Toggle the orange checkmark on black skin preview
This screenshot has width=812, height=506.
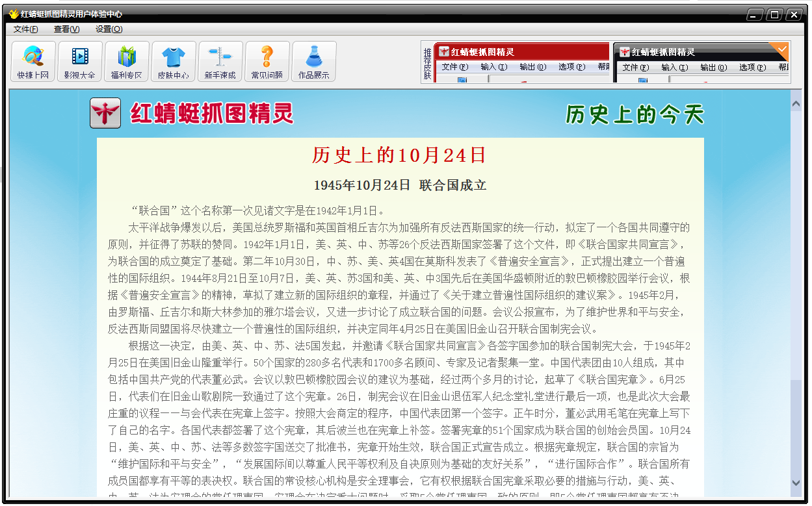[781, 49]
